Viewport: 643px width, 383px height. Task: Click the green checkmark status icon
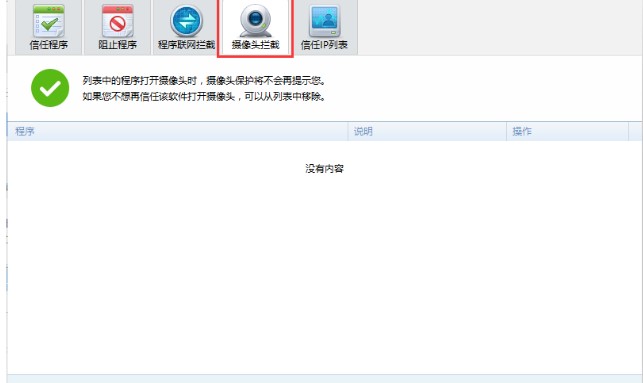[50, 88]
